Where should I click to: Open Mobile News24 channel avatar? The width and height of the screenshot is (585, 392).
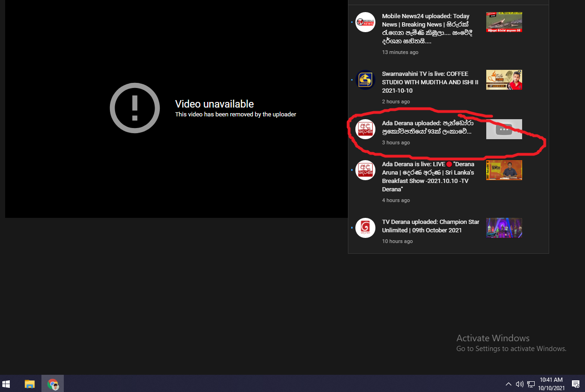point(365,22)
